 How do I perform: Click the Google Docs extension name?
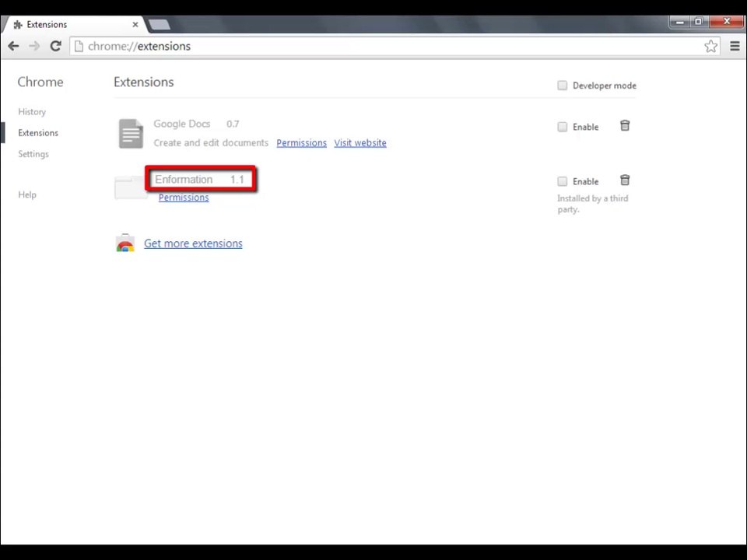[x=181, y=124]
